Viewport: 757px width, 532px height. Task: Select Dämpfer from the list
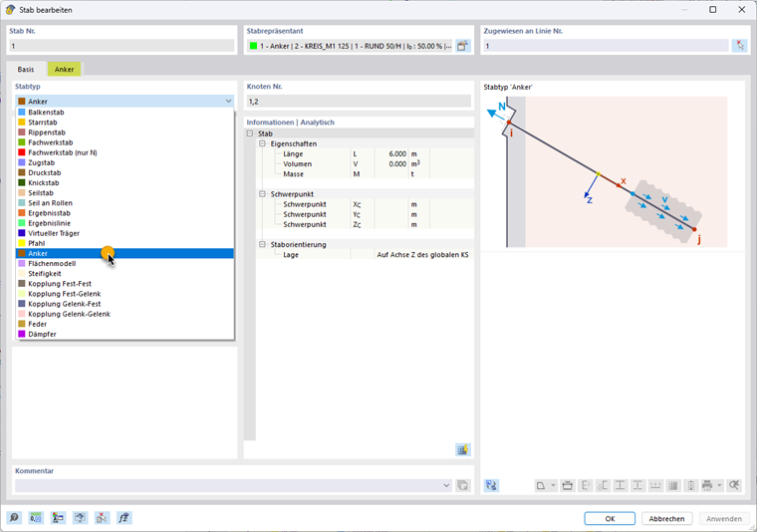[x=126, y=334]
